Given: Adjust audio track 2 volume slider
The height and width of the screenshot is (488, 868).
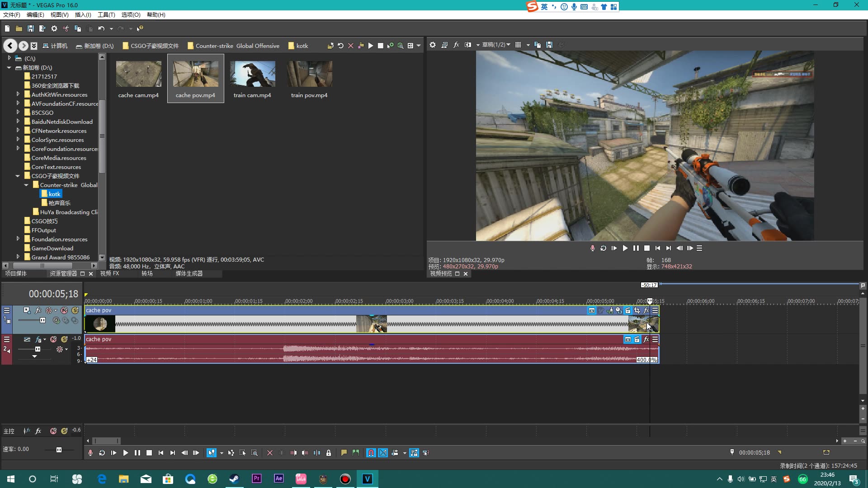Looking at the screenshot, I should tap(38, 349).
